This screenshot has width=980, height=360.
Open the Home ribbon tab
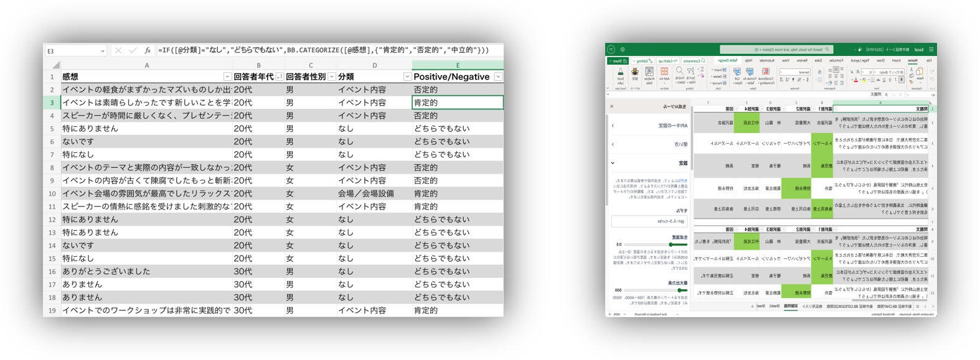click(913, 60)
